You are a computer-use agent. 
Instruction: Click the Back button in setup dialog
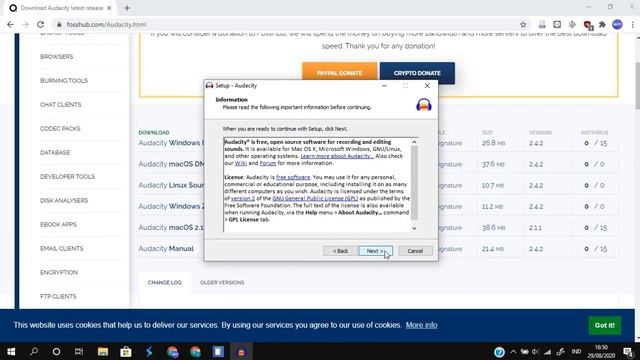click(340, 251)
